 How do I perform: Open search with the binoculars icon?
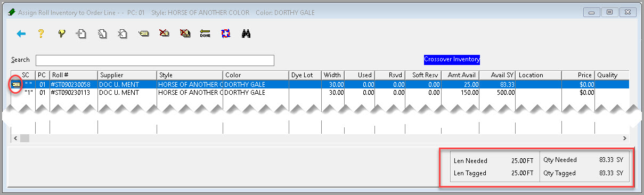246,34
